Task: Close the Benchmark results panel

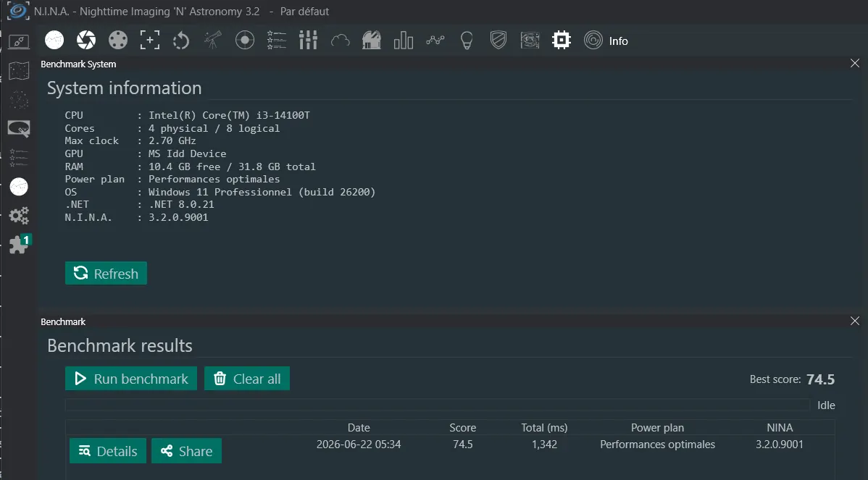Action: 855,321
